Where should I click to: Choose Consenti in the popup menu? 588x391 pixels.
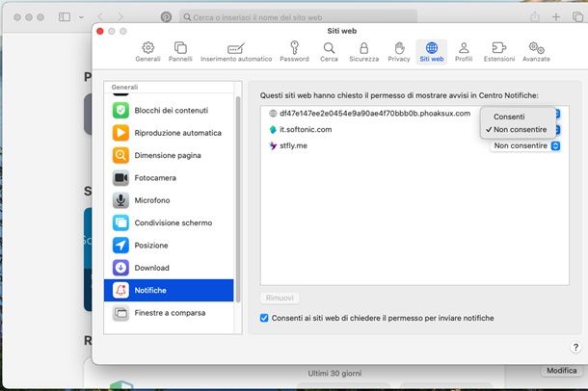[x=518, y=117]
